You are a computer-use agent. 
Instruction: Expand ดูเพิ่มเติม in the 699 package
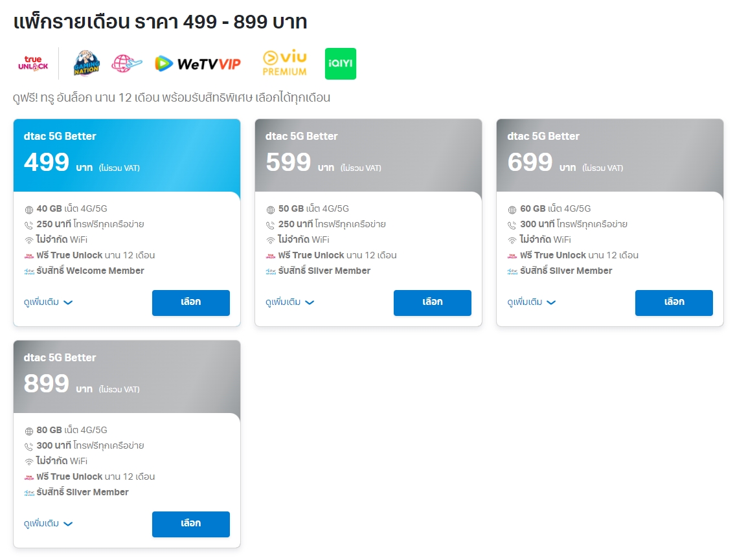point(532,302)
